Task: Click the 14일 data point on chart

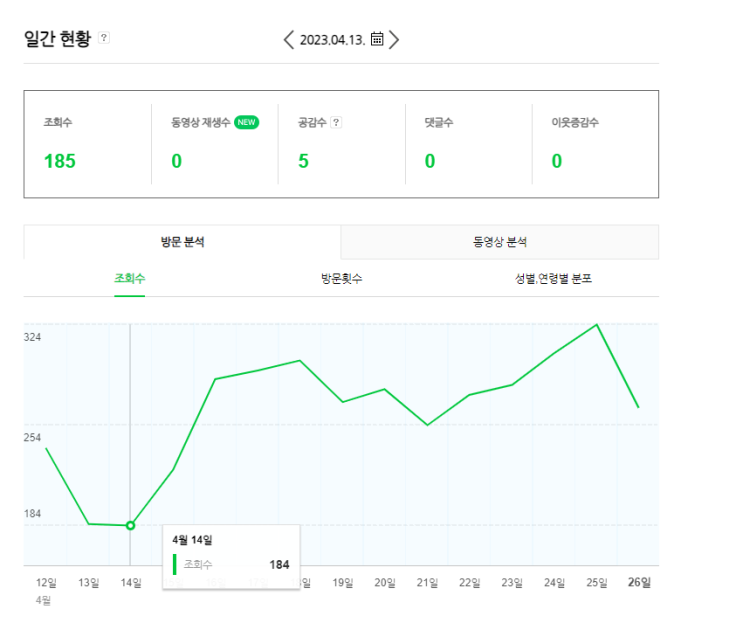Action: coord(130,525)
